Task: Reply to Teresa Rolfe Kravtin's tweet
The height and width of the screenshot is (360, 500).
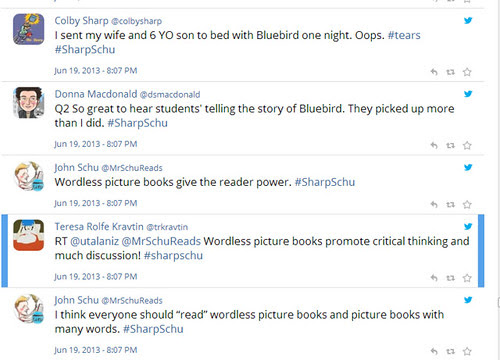Action: 434,277
